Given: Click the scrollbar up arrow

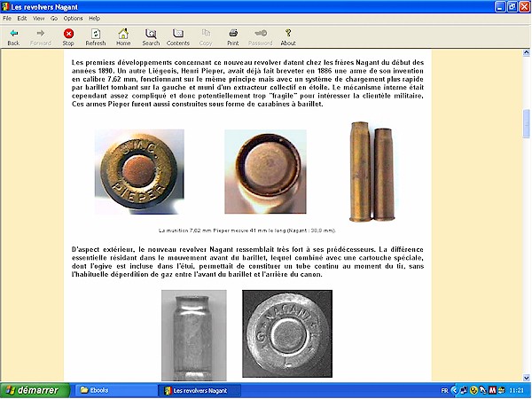Looking at the screenshot, I should (526, 53).
